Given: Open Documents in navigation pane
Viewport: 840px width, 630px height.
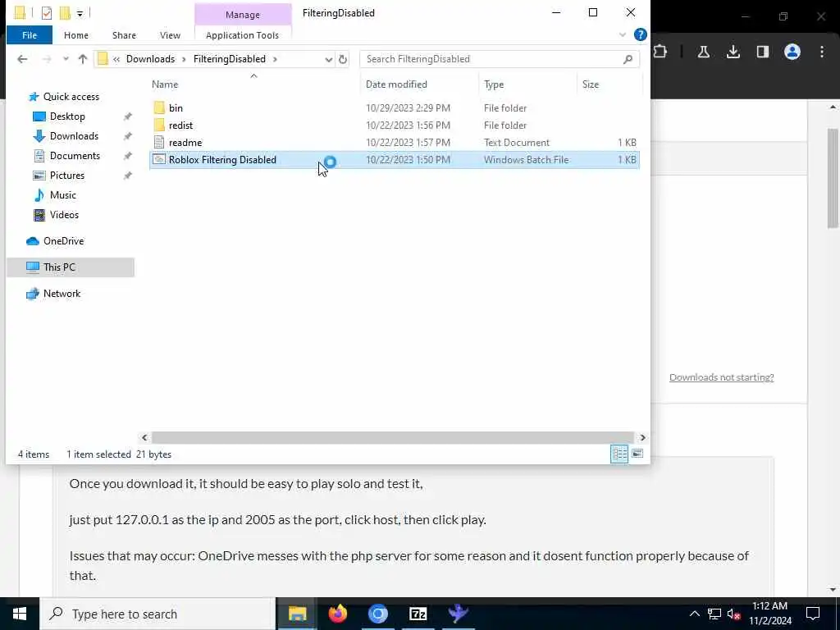Looking at the screenshot, I should coord(75,155).
